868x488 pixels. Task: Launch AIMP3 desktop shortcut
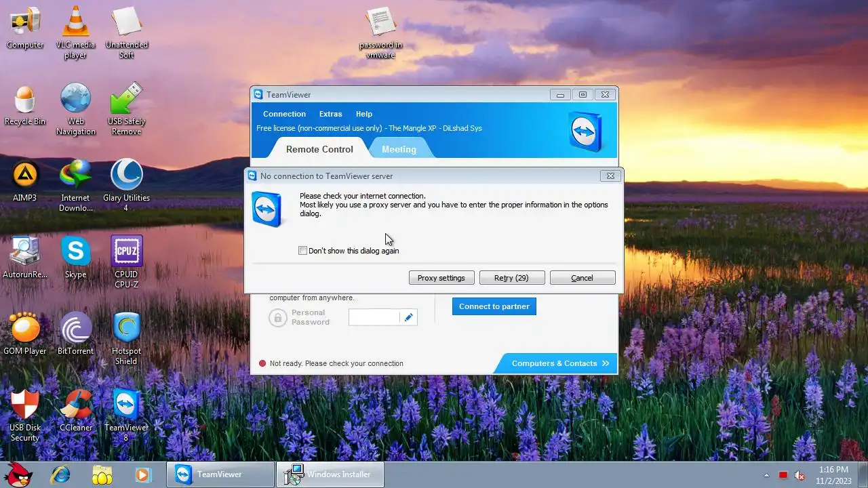tap(25, 182)
